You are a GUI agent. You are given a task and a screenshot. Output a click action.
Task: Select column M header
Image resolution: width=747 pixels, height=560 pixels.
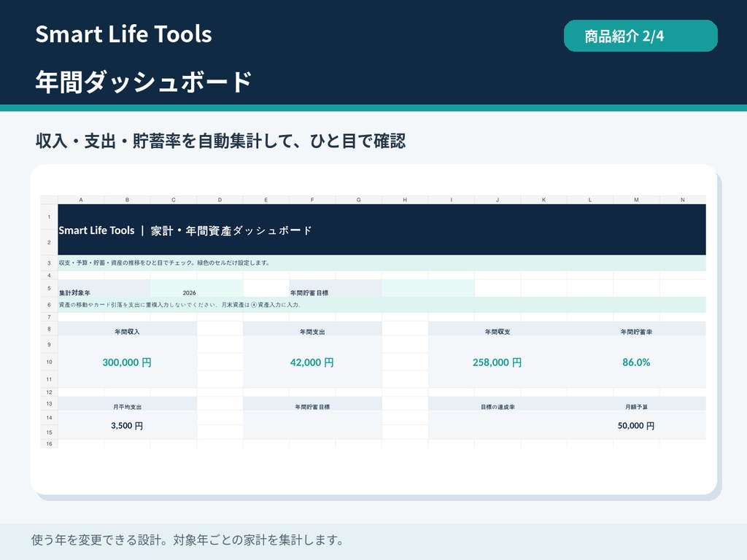coord(636,200)
